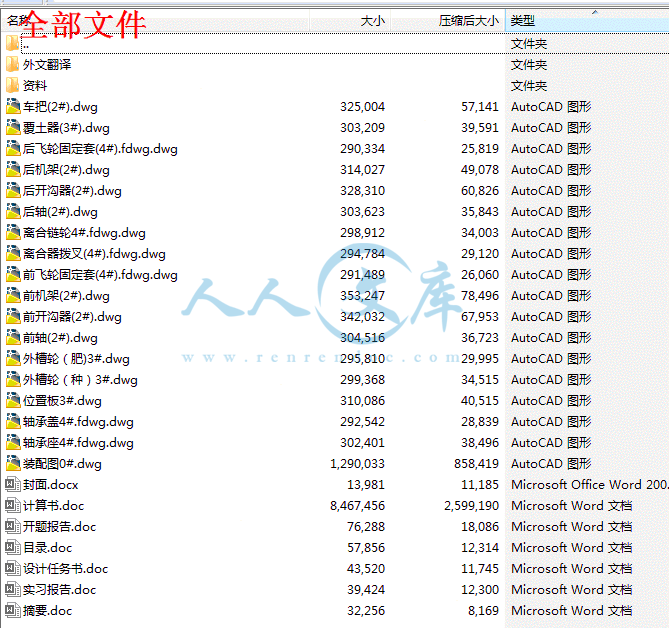Image resolution: width=669 pixels, height=628 pixels.
Task: Click the icon of 离合器拨叉(4#).fdwg.dwg
Action: (13, 254)
